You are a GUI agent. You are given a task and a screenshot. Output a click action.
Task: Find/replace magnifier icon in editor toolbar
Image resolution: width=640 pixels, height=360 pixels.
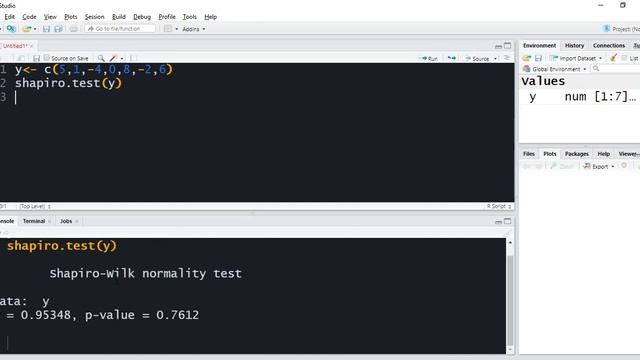101,58
